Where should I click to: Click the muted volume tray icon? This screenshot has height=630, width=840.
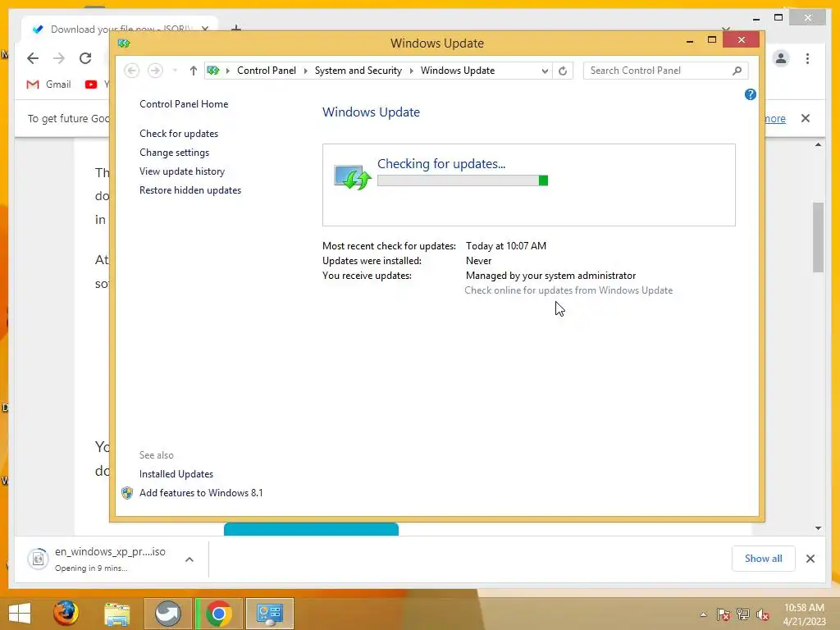coord(762,614)
